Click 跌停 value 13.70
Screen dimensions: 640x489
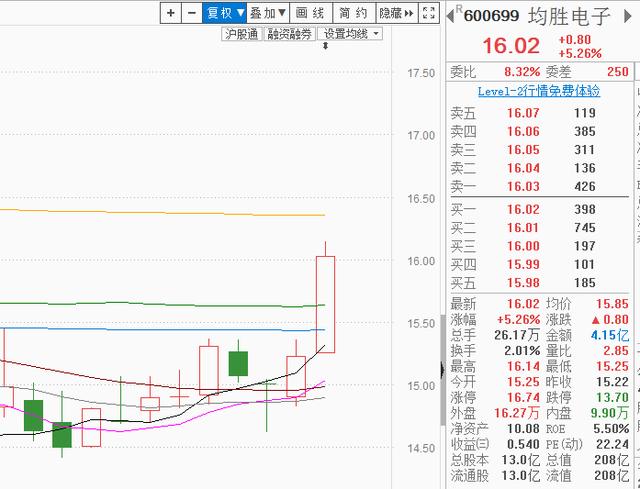[x=612, y=397]
